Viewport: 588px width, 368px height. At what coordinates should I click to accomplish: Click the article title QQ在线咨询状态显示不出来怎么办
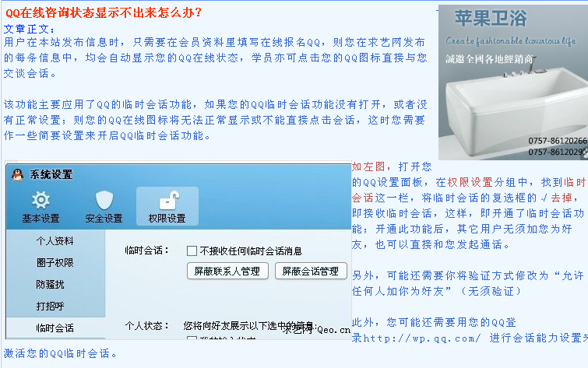coord(104,12)
